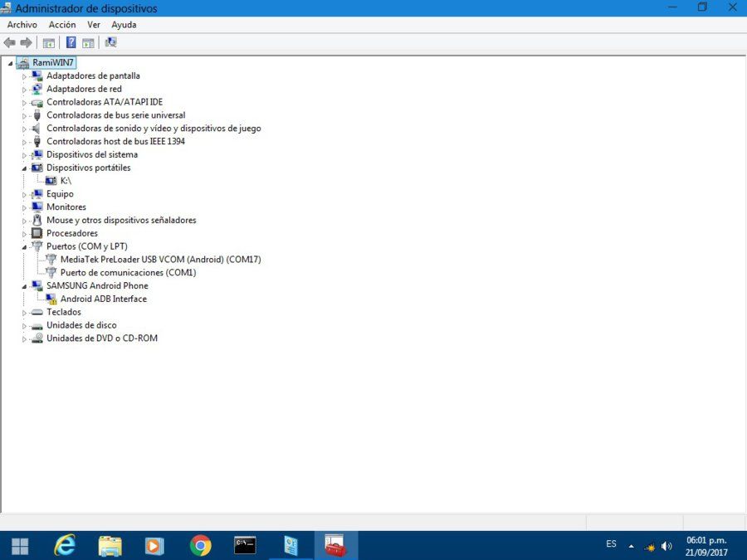Select the speaker icon of sonido y vídeo
This screenshot has height=560, width=747.
tap(36, 128)
